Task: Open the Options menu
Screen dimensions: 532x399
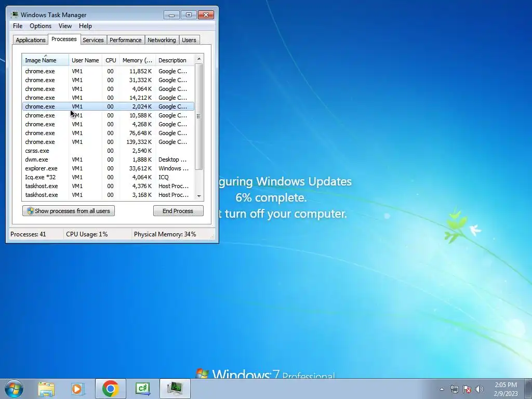Action: pos(41,26)
